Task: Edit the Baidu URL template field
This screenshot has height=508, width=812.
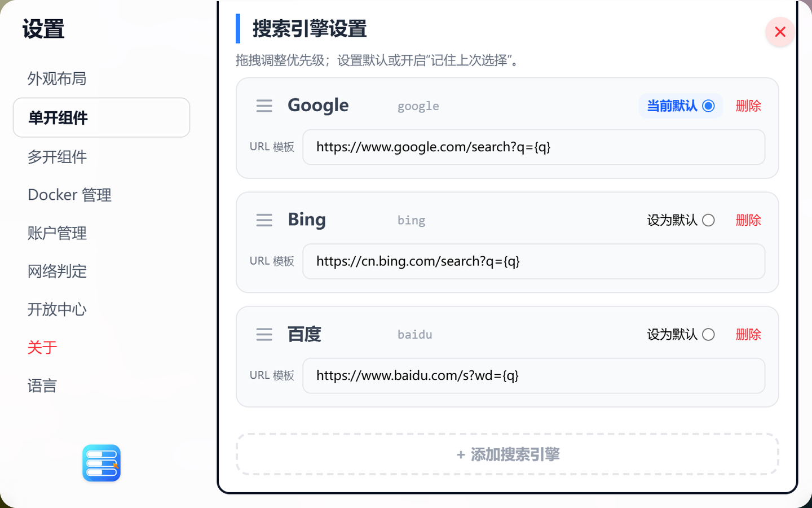Action: pos(533,376)
